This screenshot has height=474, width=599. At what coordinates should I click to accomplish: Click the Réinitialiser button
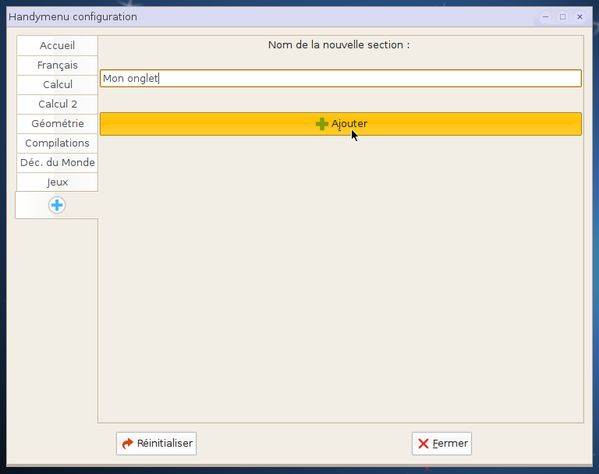[157, 443]
